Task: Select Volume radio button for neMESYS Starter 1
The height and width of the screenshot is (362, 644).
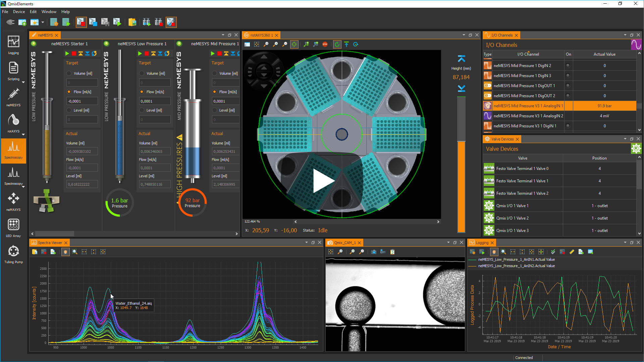Action: [69, 73]
